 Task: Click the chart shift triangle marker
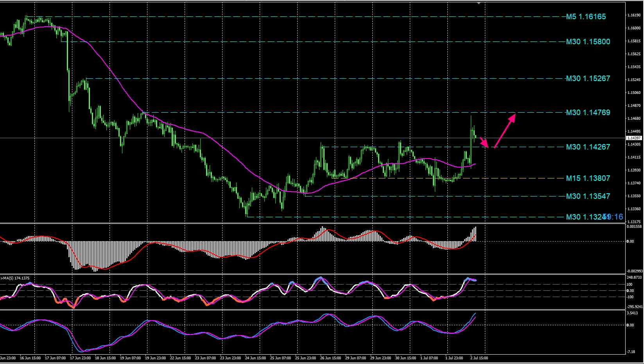click(479, 3)
